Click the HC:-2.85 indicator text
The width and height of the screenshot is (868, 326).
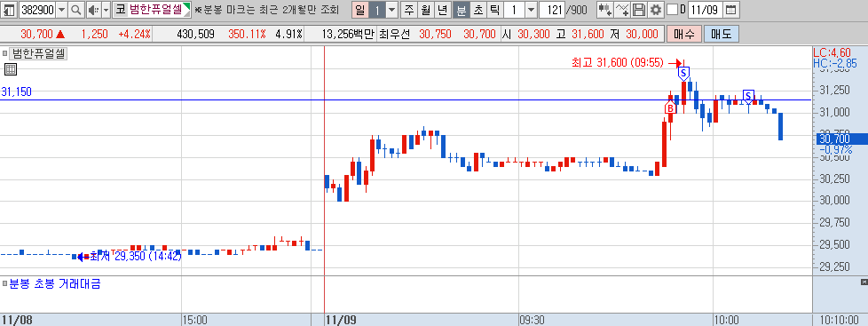[x=835, y=63]
